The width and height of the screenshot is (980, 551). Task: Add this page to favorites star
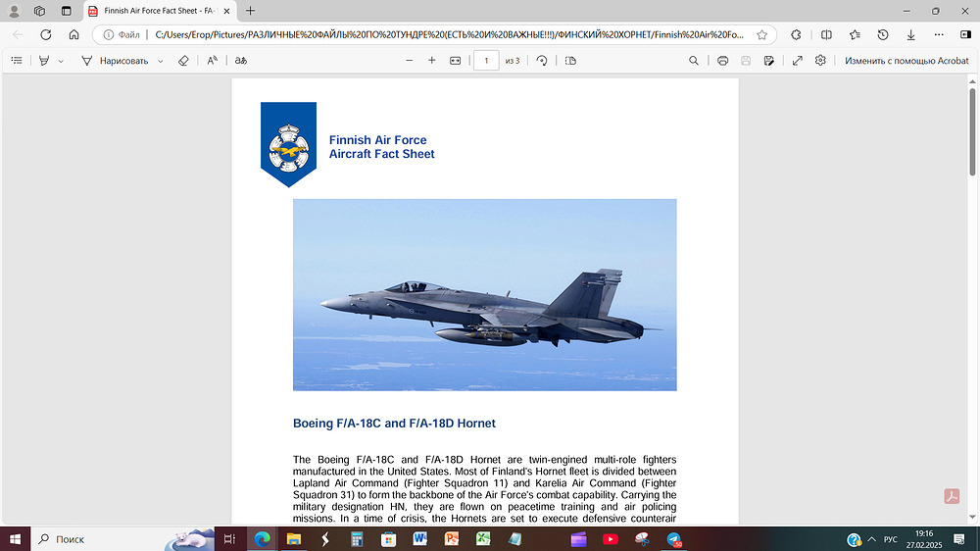[761, 34]
